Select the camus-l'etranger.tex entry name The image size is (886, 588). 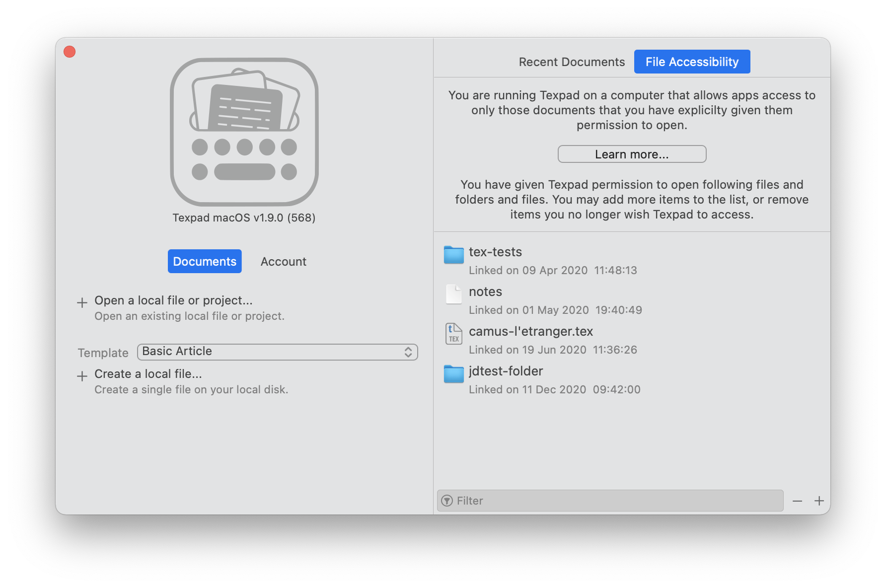(x=531, y=331)
